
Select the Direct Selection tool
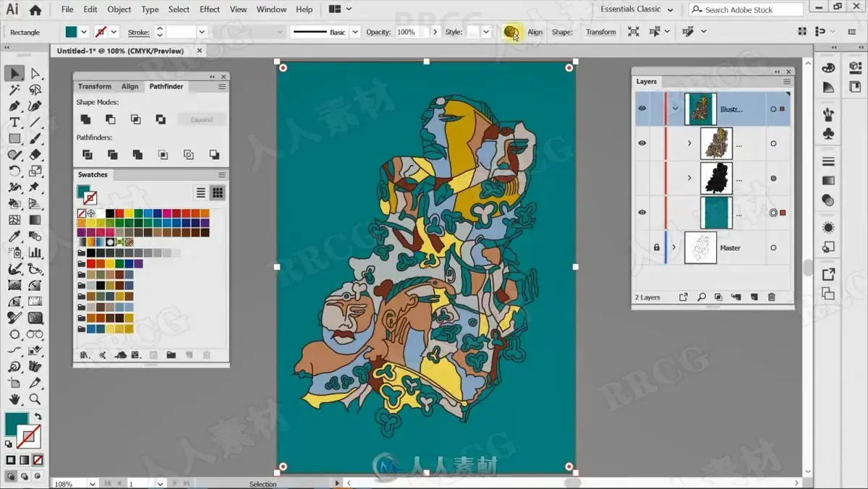35,73
